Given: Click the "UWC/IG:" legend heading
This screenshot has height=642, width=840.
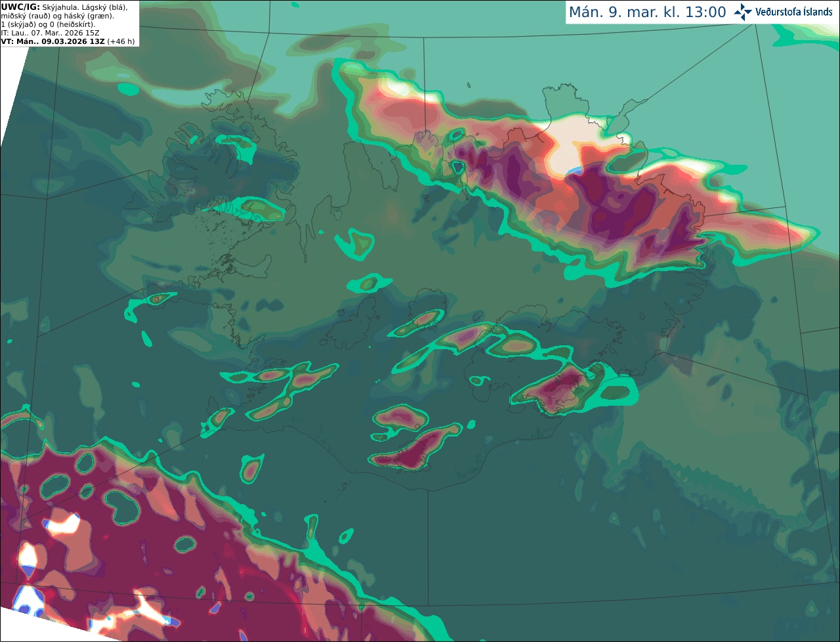Looking at the screenshot, I should click(20, 7).
